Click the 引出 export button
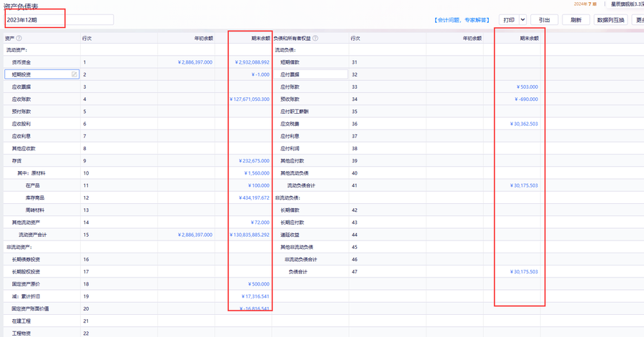The height and width of the screenshot is (337, 644). (545, 20)
